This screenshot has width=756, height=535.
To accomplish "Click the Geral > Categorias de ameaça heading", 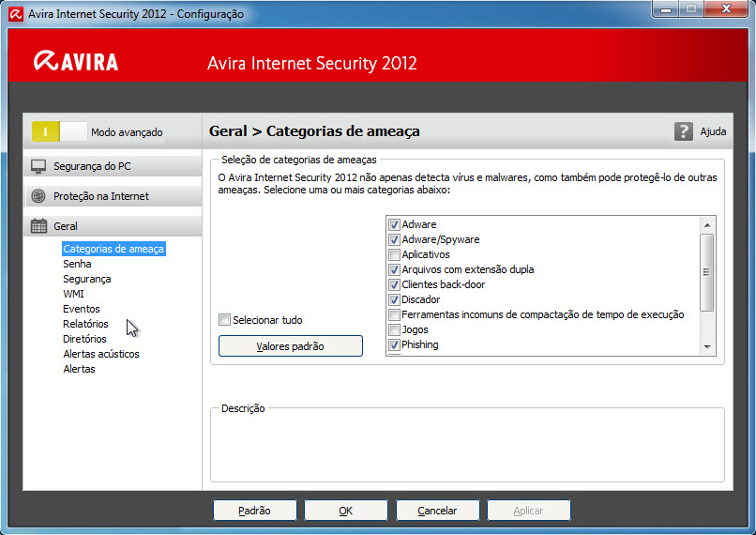I will [x=314, y=131].
